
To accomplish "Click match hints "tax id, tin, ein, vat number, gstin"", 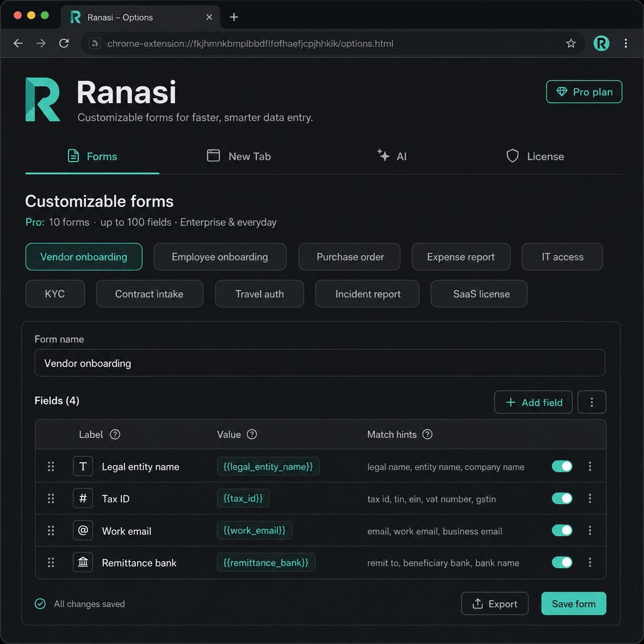I will point(431,499).
